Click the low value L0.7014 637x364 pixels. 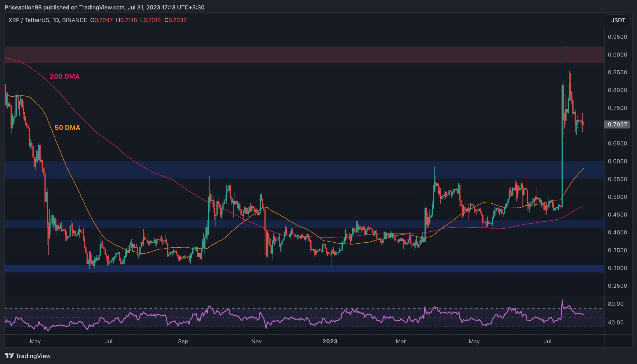coord(150,20)
